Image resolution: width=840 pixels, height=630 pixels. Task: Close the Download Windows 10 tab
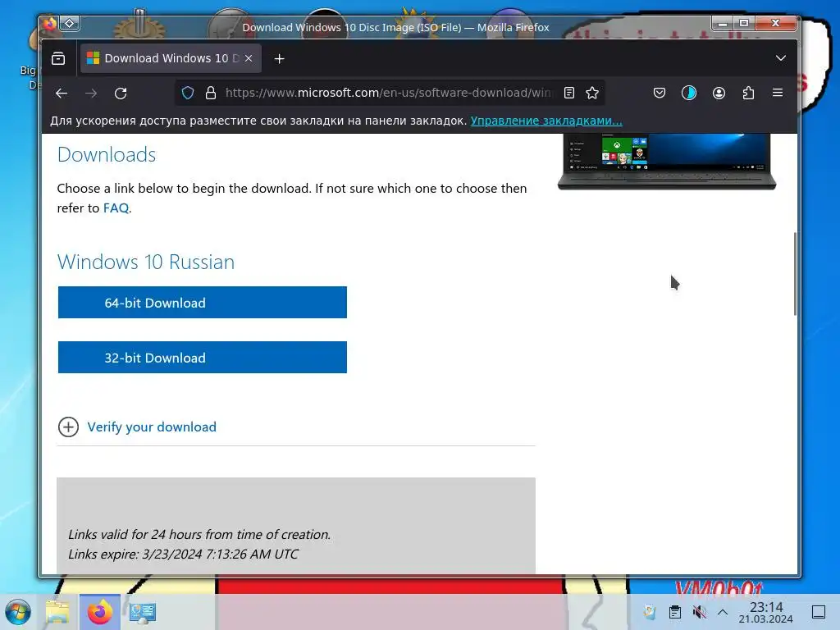click(x=249, y=58)
